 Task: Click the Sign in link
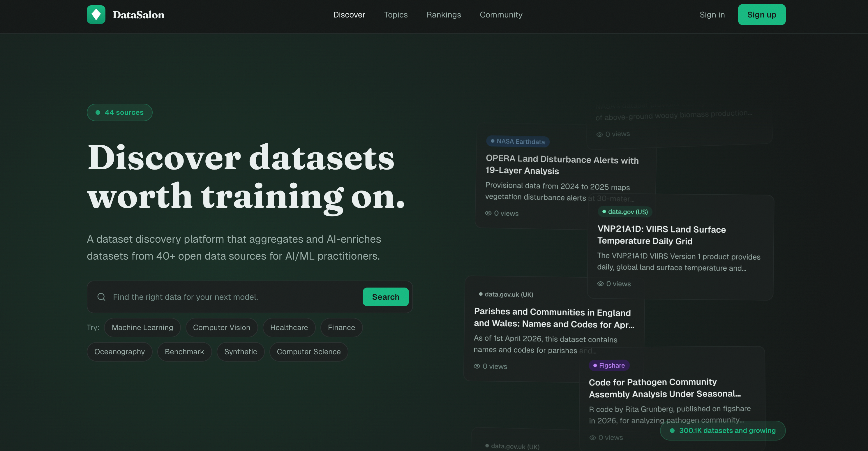click(x=712, y=15)
